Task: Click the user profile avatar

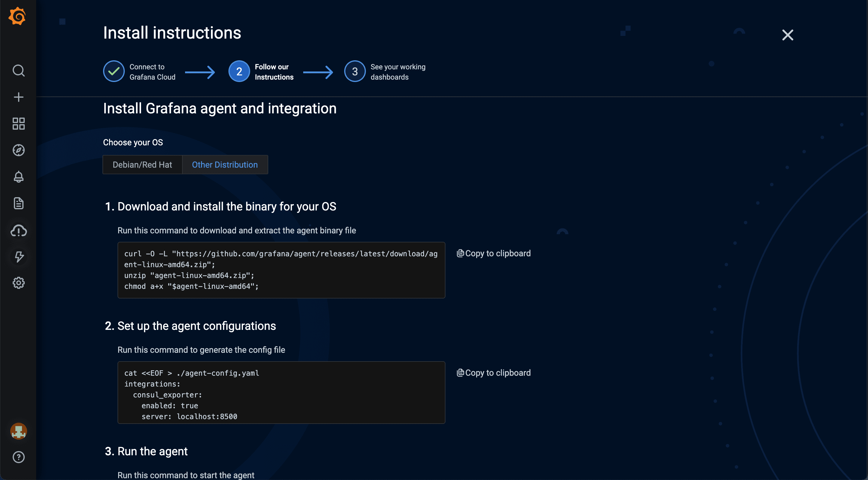Action: coord(18,431)
